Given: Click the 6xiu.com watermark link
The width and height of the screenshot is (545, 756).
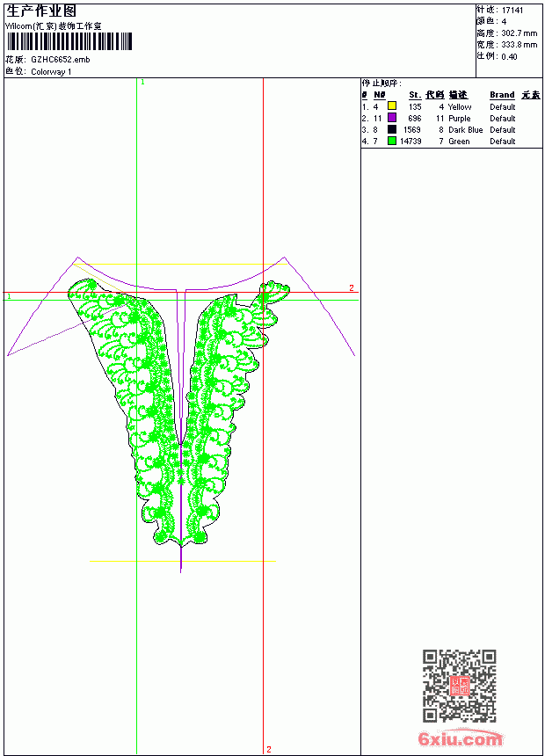Looking at the screenshot, I should [460, 738].
